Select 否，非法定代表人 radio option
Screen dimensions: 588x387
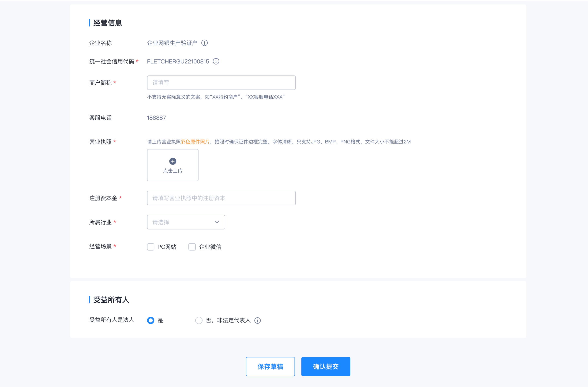click(199, 320)
